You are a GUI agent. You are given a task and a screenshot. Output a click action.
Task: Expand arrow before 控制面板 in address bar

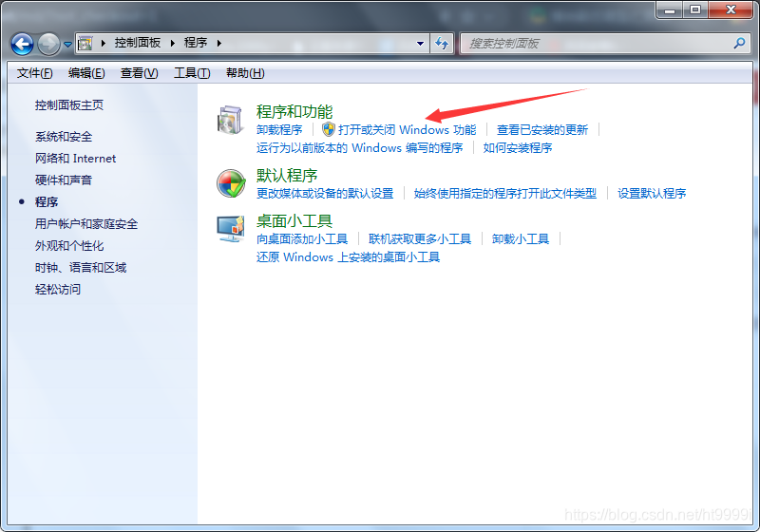click(104, 43)
